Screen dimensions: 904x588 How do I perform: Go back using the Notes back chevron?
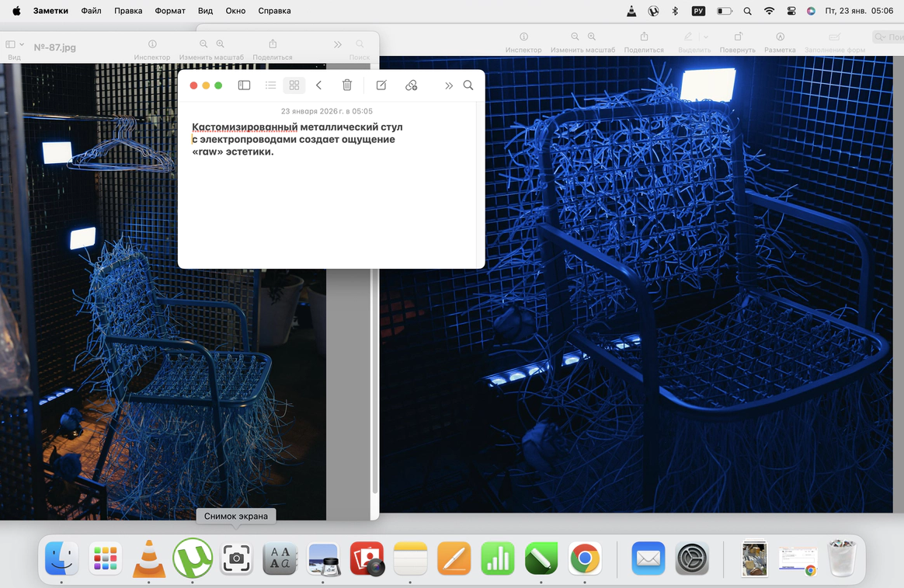click(x=318, y=85)
